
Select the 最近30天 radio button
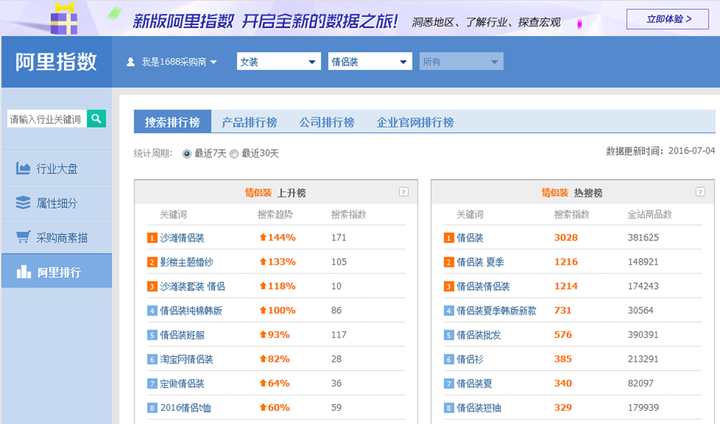[234, 154]
